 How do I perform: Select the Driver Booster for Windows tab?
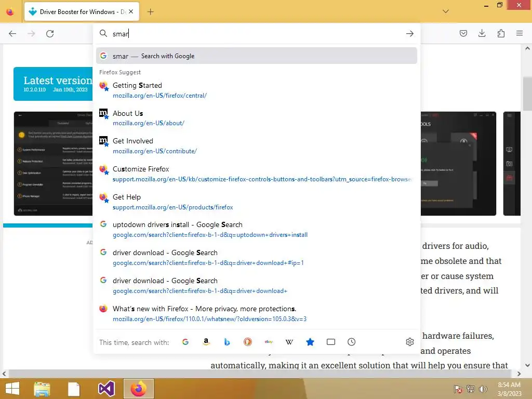tap(82, 12)
